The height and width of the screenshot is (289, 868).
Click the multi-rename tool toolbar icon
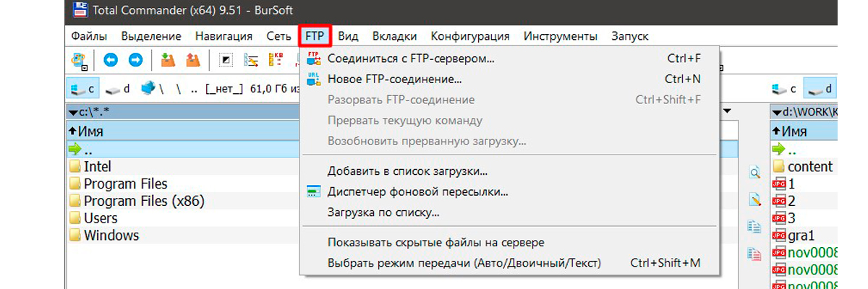point(252,60)
